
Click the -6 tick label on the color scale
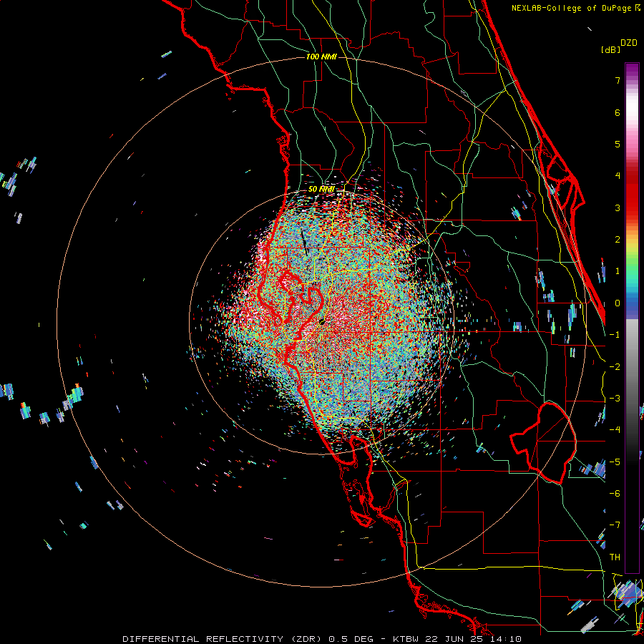615,494
